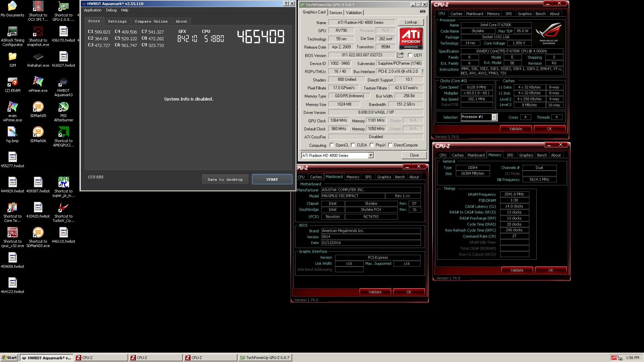The height and width of the screenshot is (362, 644).
Task: Open the OCX SPI shortcut icon
Action: point(38,11)
